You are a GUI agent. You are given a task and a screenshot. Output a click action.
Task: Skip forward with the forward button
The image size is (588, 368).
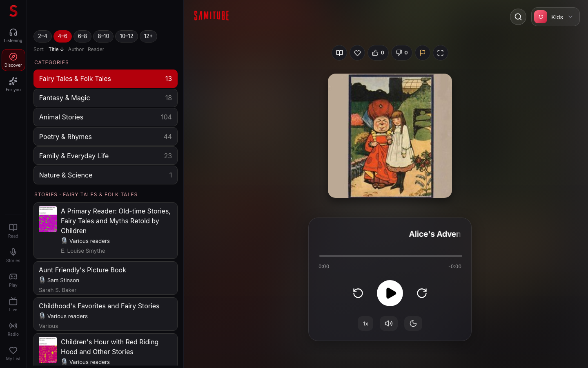[422, 293]
